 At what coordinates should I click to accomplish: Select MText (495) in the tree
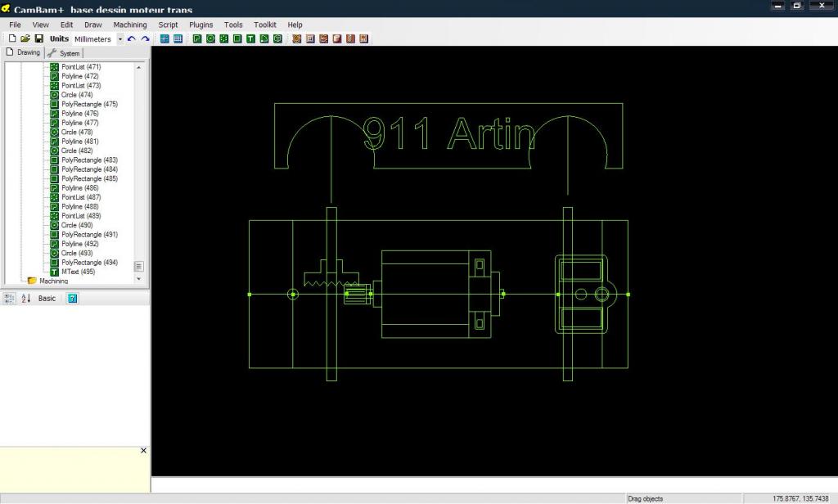coord(78,272)
